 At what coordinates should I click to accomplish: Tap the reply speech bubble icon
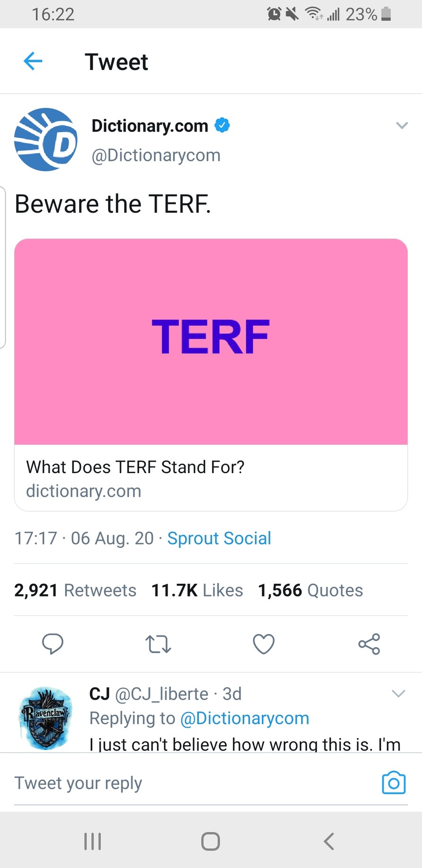click(x=52, y=643)
